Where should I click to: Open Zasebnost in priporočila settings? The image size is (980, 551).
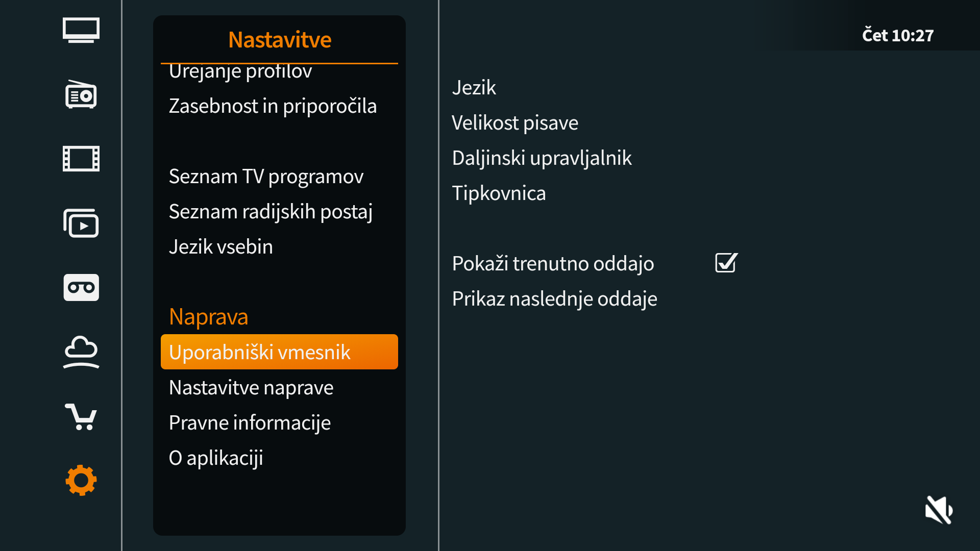coord(273,106)
